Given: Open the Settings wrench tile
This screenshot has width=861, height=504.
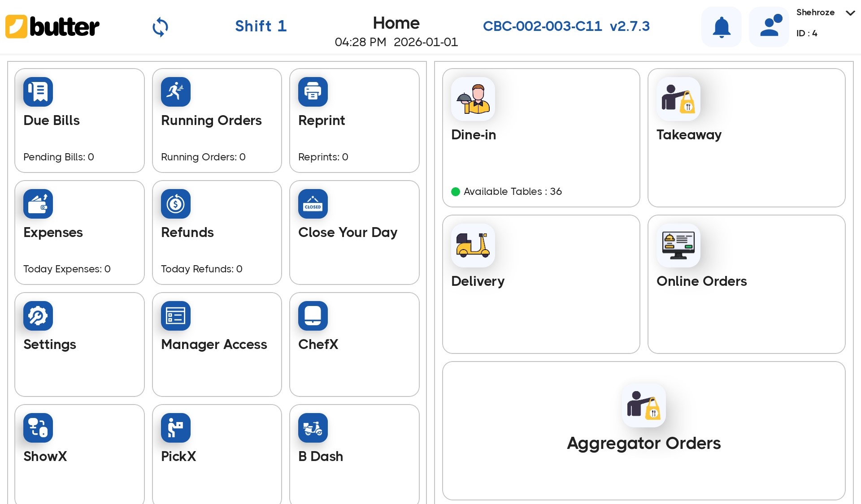Looking at the screenshot, I should tap(79, 344).
